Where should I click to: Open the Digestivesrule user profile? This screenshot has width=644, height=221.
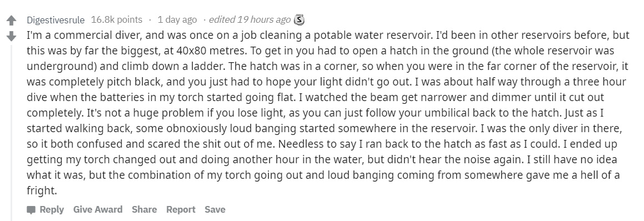pos(56,20)
